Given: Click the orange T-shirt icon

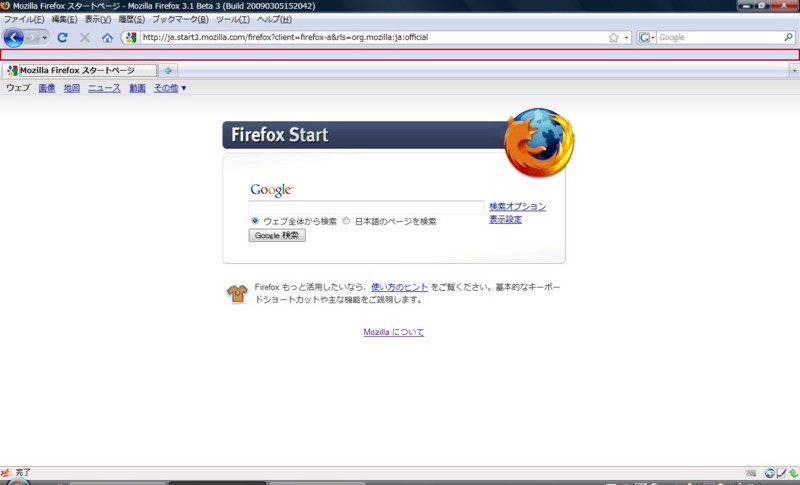Looking at the screenshot, I should [237, 294].
